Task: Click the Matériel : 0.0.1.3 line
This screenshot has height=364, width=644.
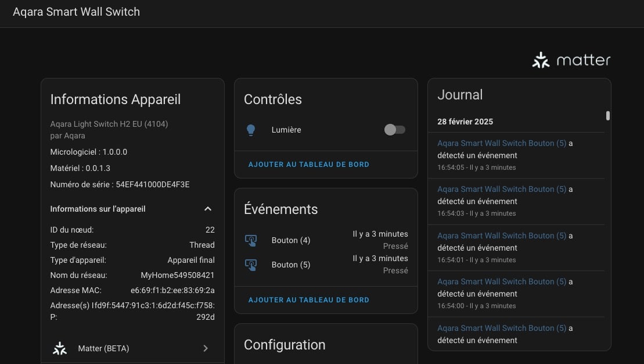Action: click(80, 168)
